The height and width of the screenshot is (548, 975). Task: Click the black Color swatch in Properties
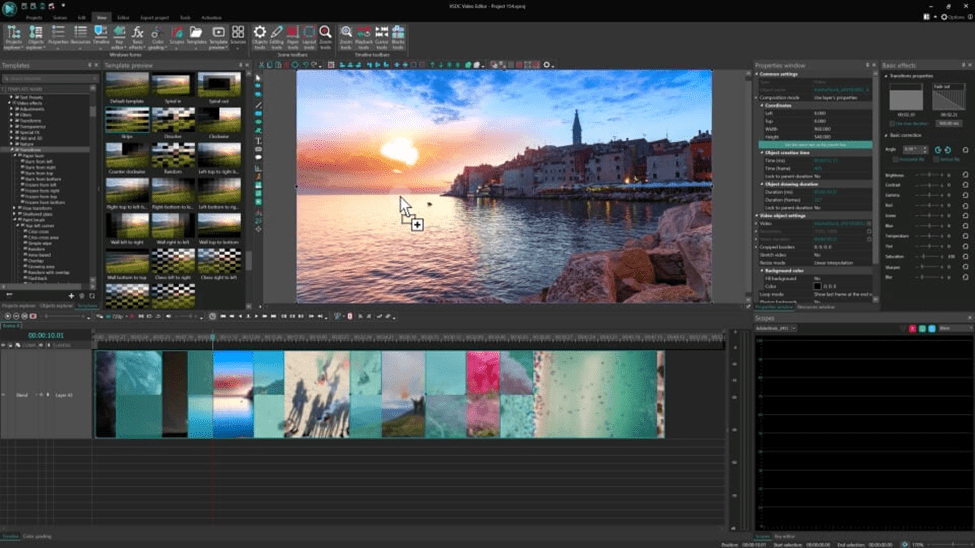pos(817,286)
